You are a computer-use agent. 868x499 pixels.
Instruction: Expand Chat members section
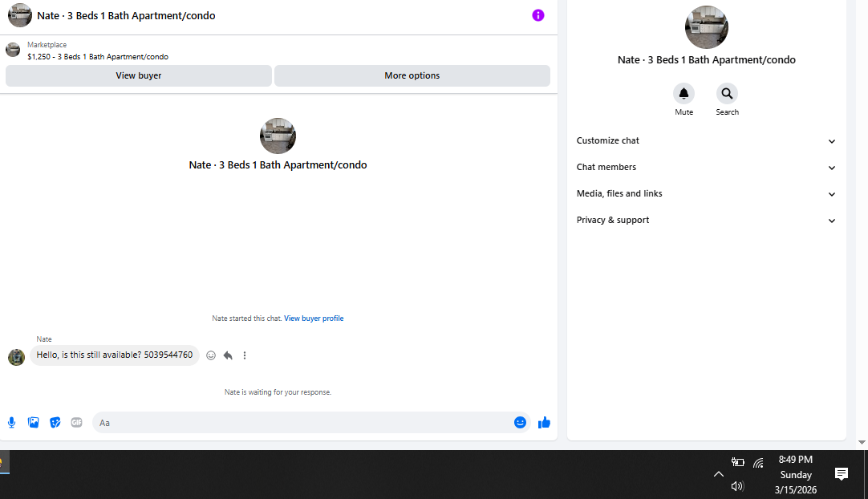coord(707,167)
